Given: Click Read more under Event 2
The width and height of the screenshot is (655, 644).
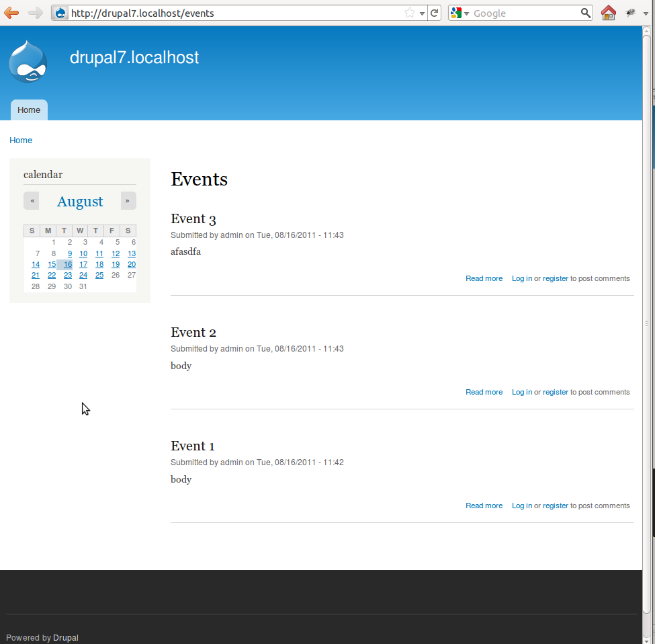Looking at the screenshot, I should tap(484, 393).
